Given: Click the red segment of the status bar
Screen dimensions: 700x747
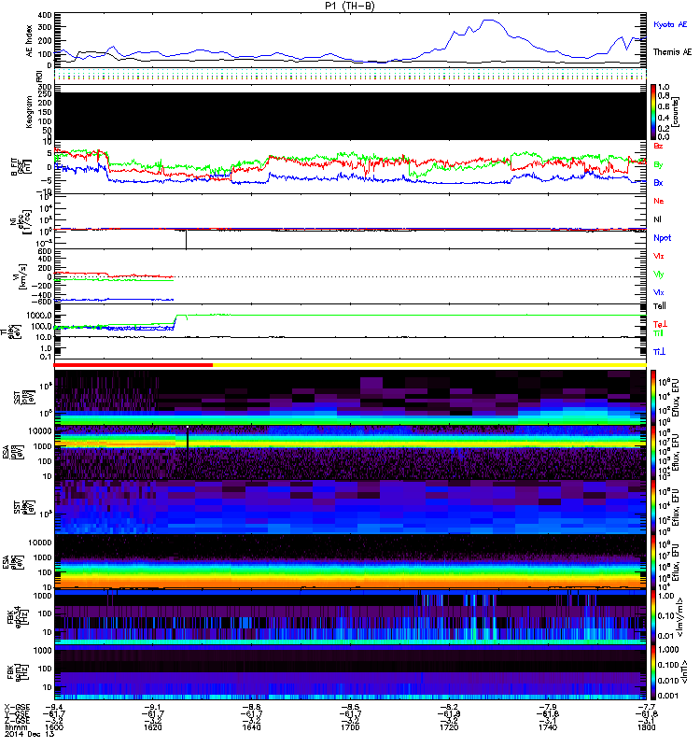Looking at the screenshot, I should click(133, 365).
